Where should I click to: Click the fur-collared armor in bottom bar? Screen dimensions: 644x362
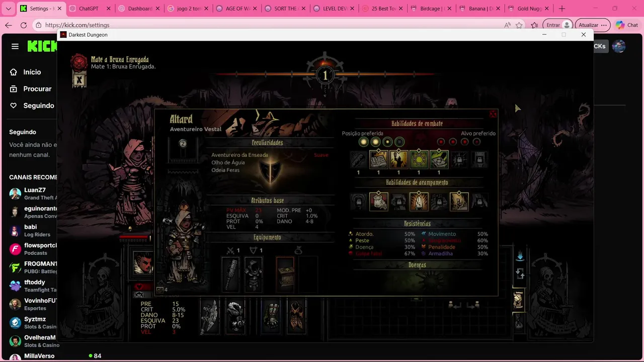234,317
